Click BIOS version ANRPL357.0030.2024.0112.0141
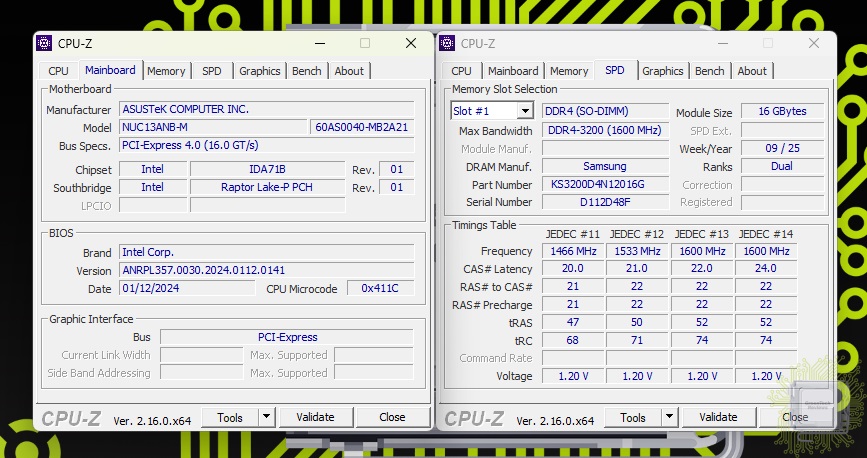The height and width of the screenshot is (458, 867). [267, 270]
